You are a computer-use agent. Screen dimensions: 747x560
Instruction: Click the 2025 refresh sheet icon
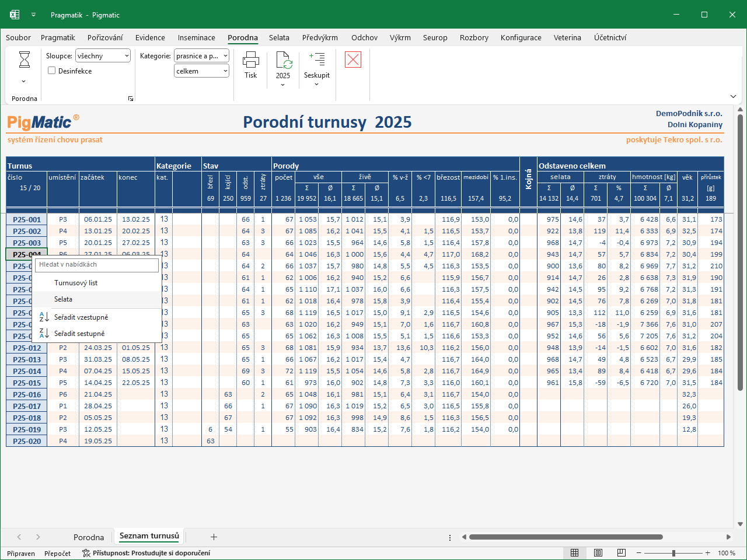pyautogui.click(x=283, y=60)
